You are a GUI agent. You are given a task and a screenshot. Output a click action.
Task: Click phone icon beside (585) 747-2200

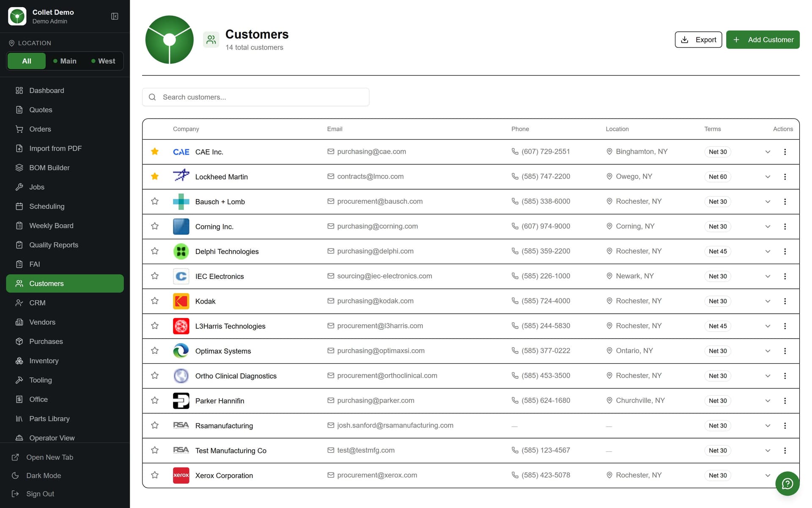click(515, 176)
